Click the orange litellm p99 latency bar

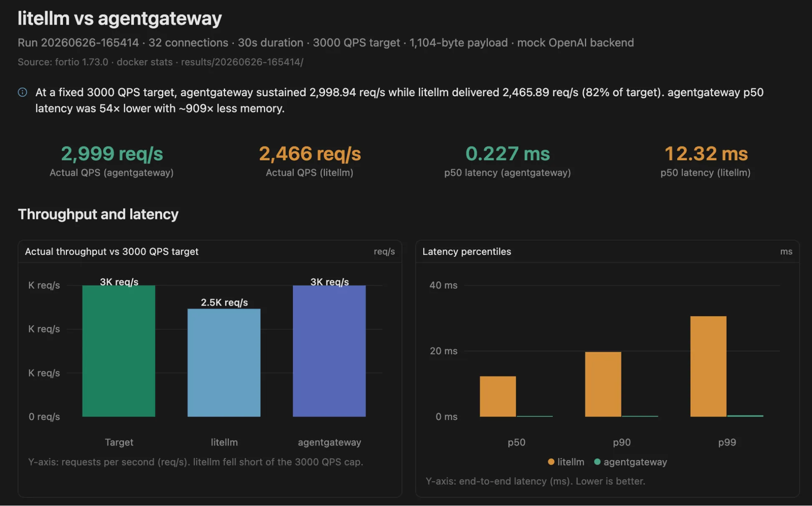click(708, 366)
